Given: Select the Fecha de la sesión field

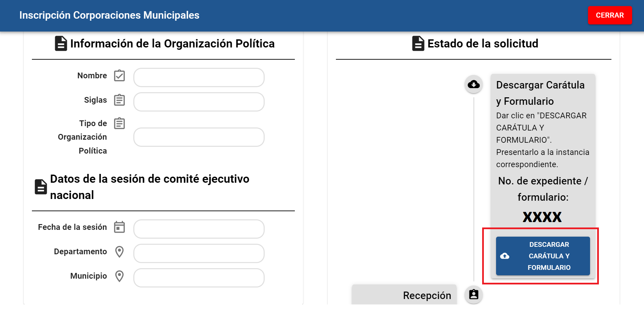Looking at the screenshot, I should [x=199, y=229].
